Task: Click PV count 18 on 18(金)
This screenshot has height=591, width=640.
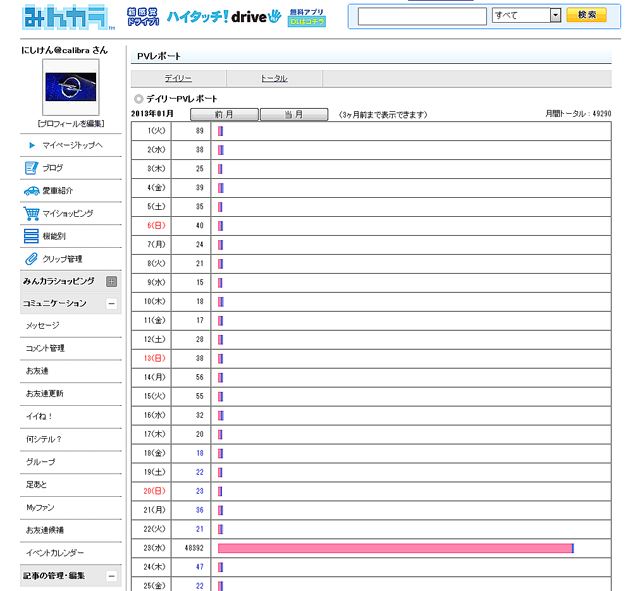Action: click(200, 453)
